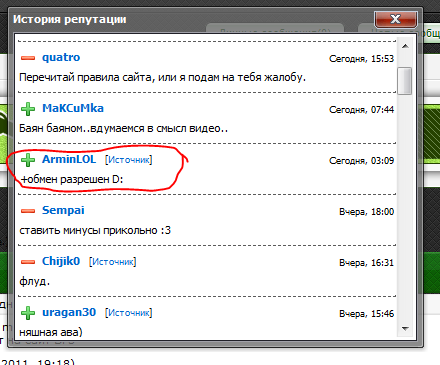440x365 pixels.
Task: Click the green plus icon beside uragan30
Action: (28, 313)
